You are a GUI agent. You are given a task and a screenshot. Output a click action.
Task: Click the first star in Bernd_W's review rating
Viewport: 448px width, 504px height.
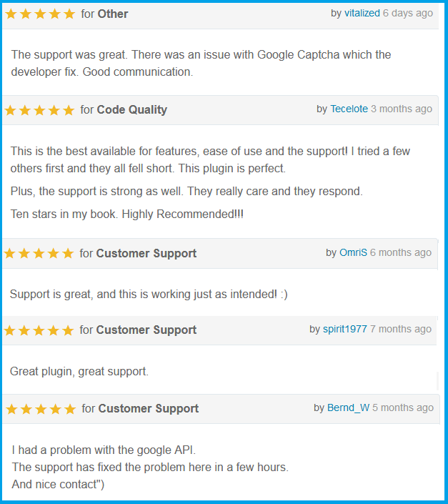click(12, 410)
